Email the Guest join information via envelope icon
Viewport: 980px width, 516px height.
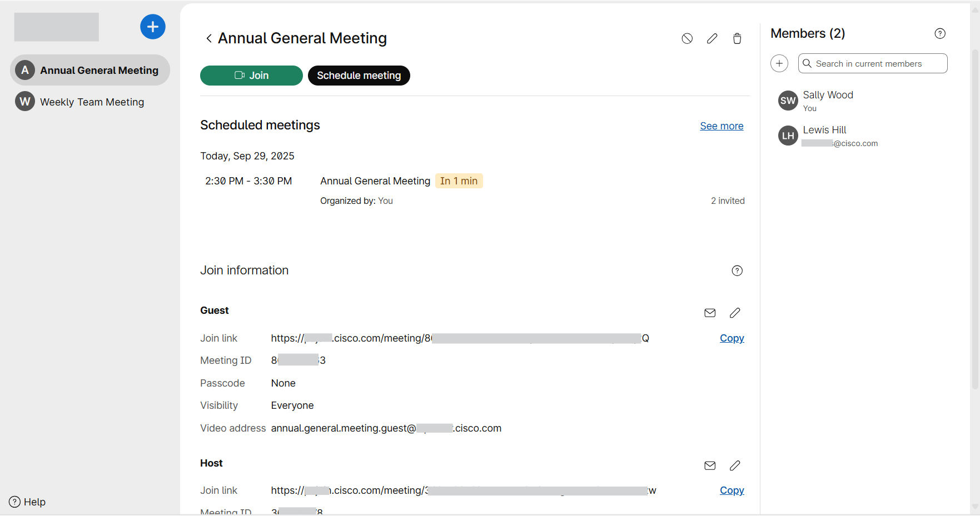pos(709,313)
